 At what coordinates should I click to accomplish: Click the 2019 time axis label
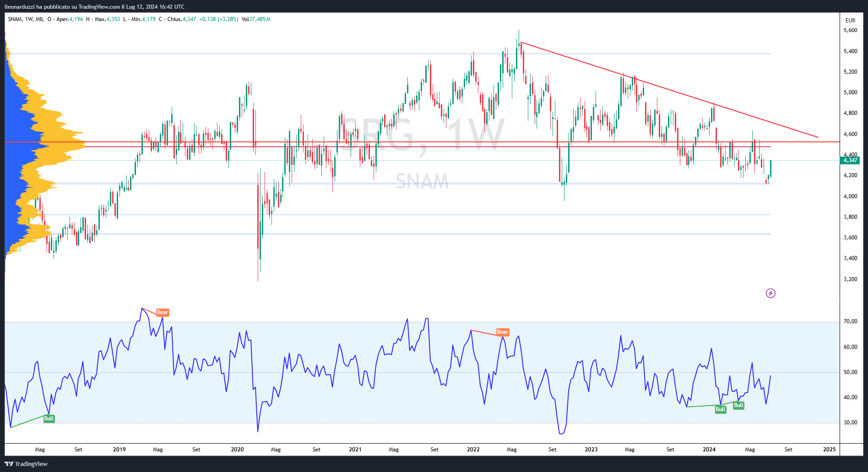(x=119, y=450)
